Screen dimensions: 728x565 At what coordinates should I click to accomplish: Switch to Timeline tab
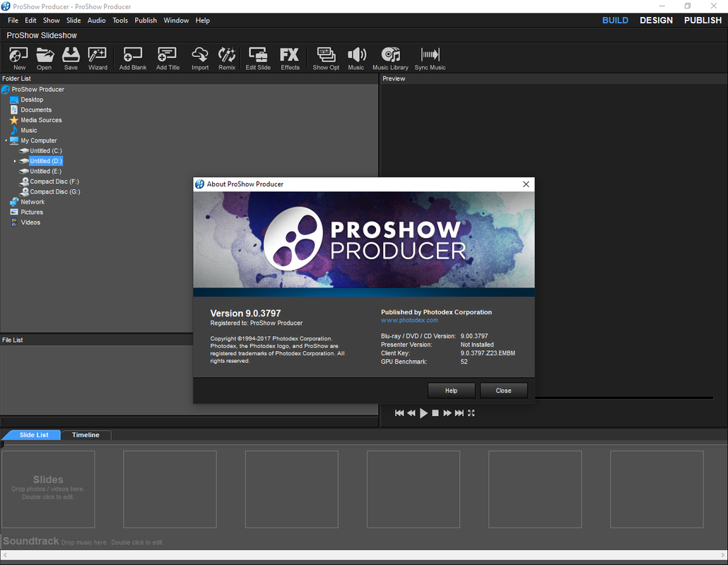[86, 434]
